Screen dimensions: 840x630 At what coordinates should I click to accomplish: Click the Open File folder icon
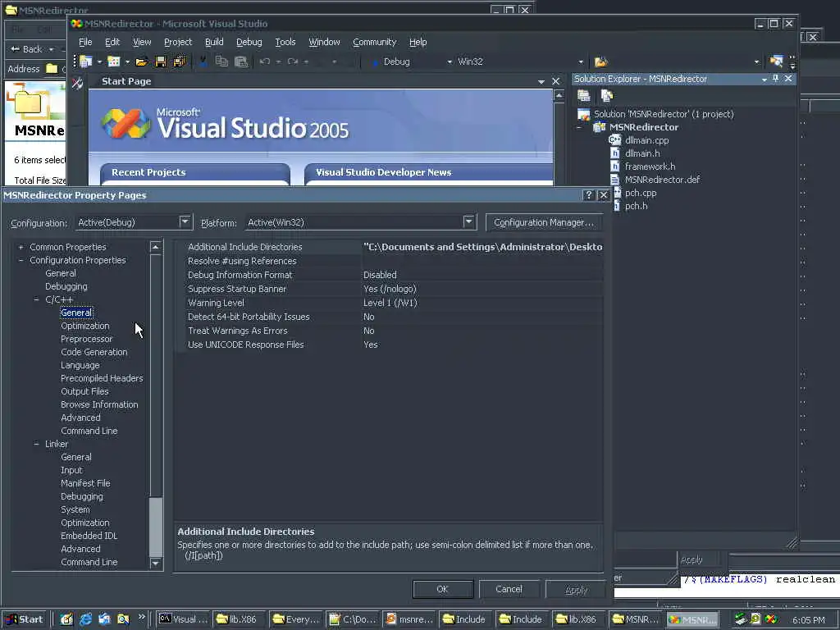(x=141, y=62)
